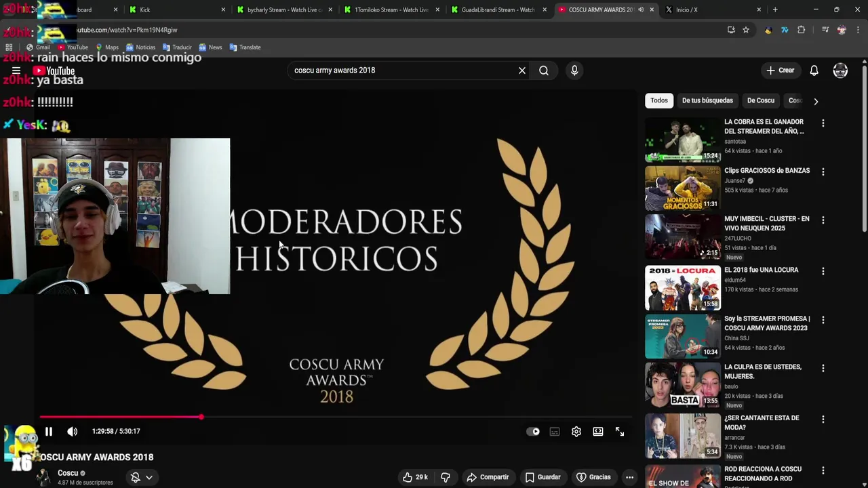Open the EL 2018 fue UNA LOCURA thumbnail
The image size is (868, 488).
(683, 288)
